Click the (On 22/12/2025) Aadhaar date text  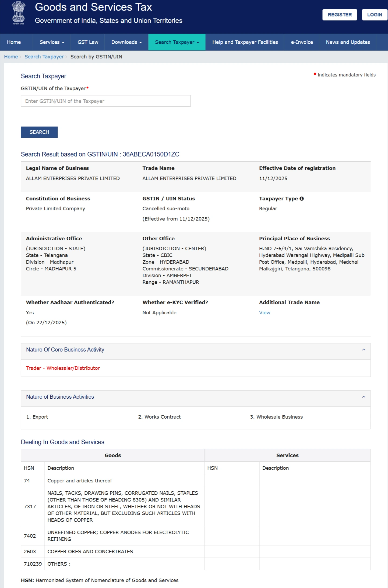[46, 322]
